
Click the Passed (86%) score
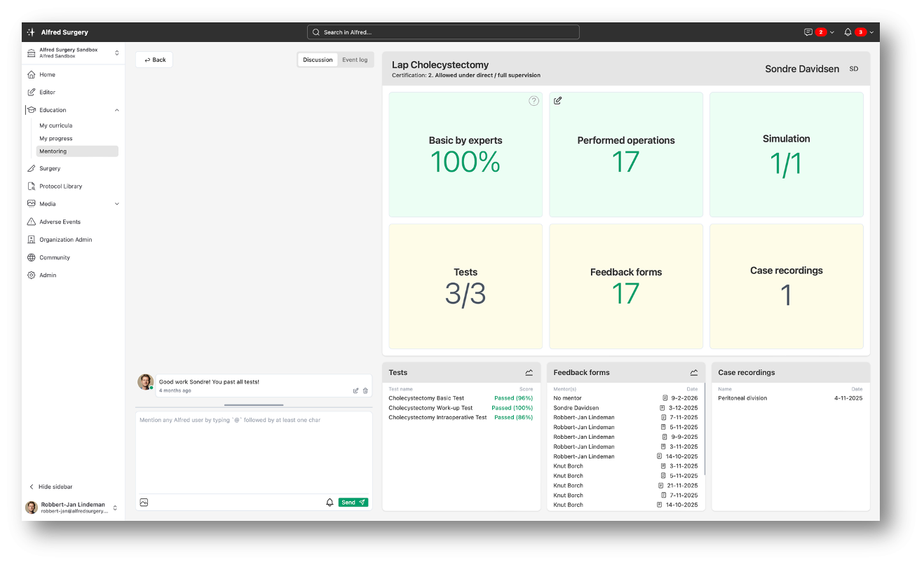point(513,418)
